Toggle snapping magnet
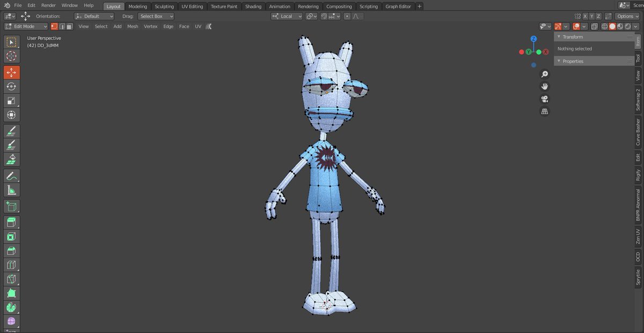Screen dimensions: 644x333 click(324, 16)
